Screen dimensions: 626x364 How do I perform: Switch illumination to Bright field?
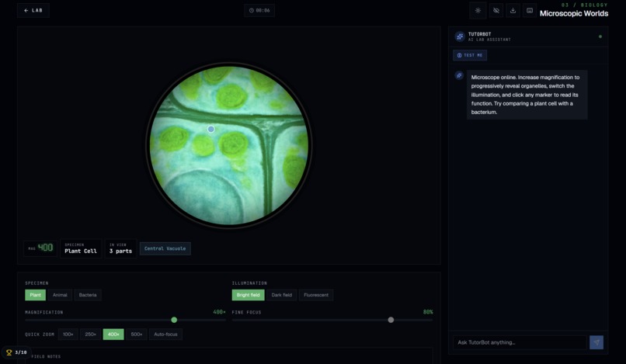(x=248, y=295)
